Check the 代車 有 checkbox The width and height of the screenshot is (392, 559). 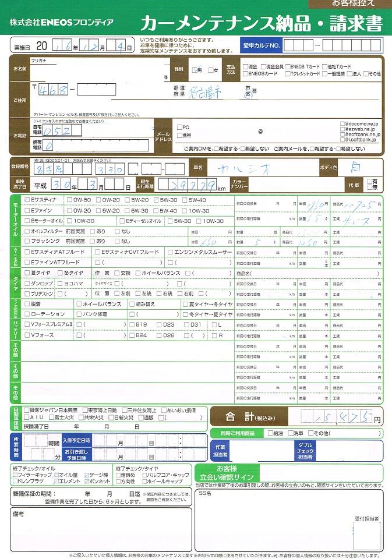[x=369, y=182]
